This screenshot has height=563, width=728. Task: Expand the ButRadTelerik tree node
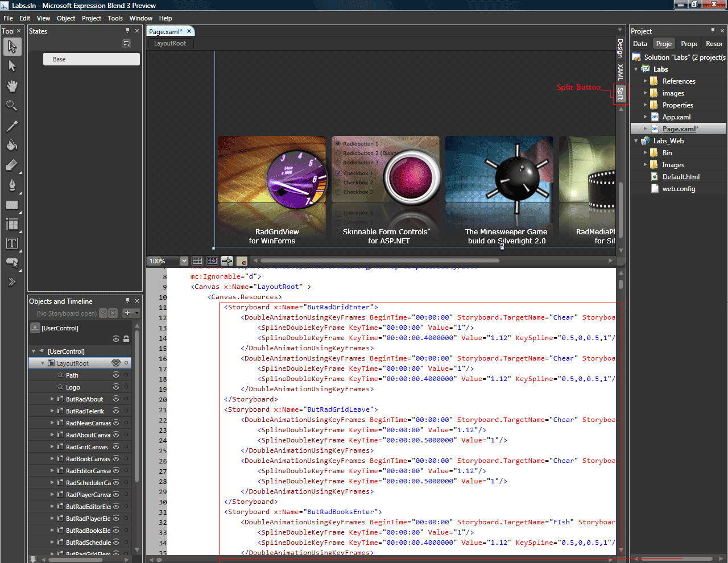tap(52, 411)
